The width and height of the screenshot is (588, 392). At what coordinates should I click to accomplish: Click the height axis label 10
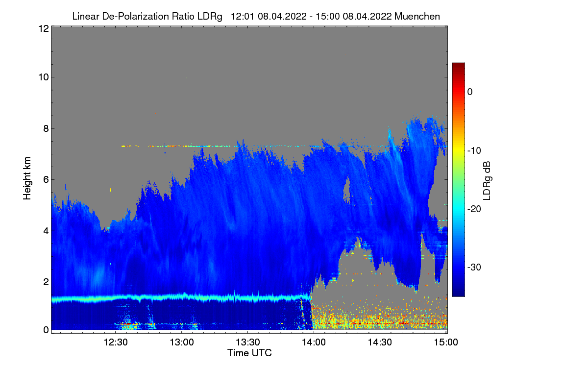pos(43,77)
